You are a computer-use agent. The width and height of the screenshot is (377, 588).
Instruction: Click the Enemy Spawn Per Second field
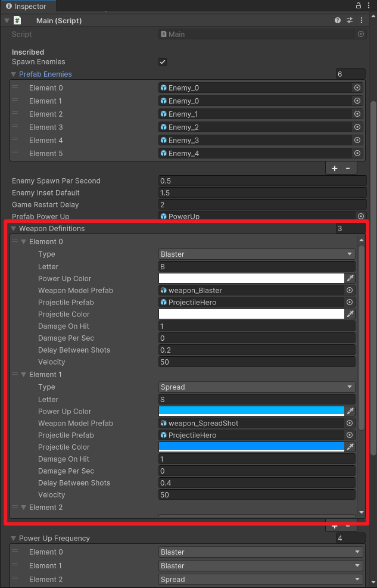[x=262, y=181]
